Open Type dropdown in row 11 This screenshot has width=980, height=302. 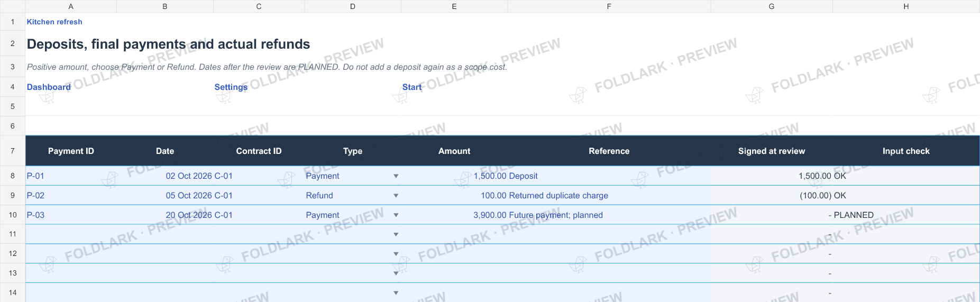click(x=396, y=234)
